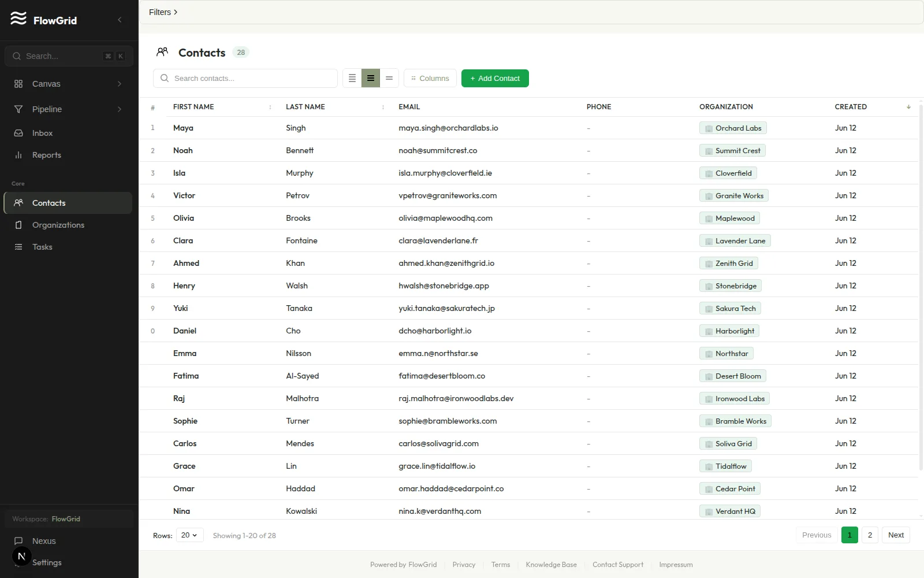The image size is (924, 578).
Task: Click first name Victor
Action: (x=184, y=196)
